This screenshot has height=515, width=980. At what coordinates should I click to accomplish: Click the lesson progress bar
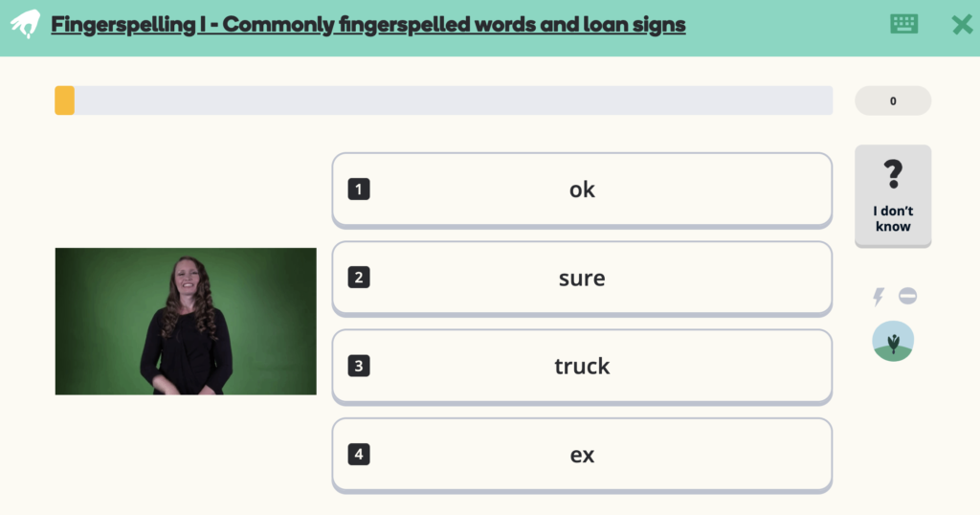click(443, 101)
